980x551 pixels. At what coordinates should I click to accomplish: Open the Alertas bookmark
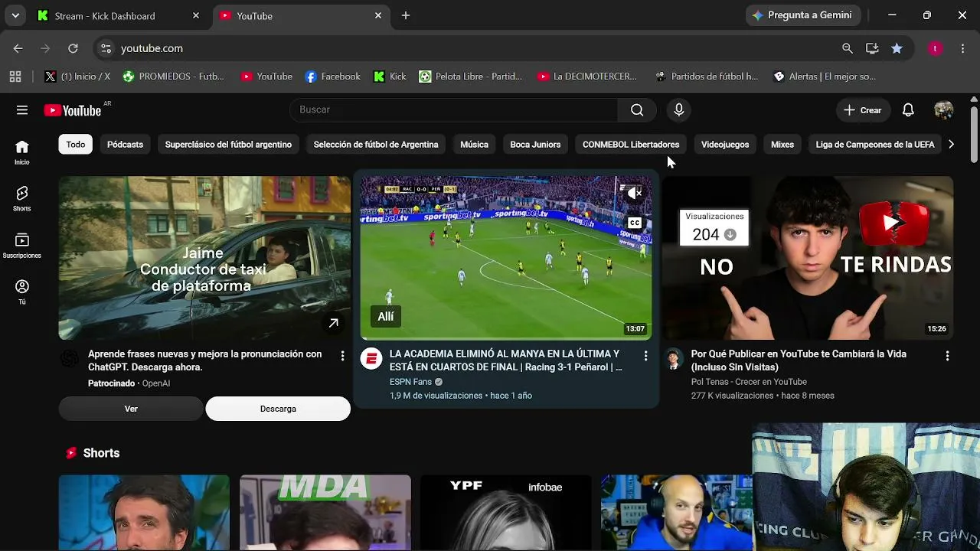825,77
